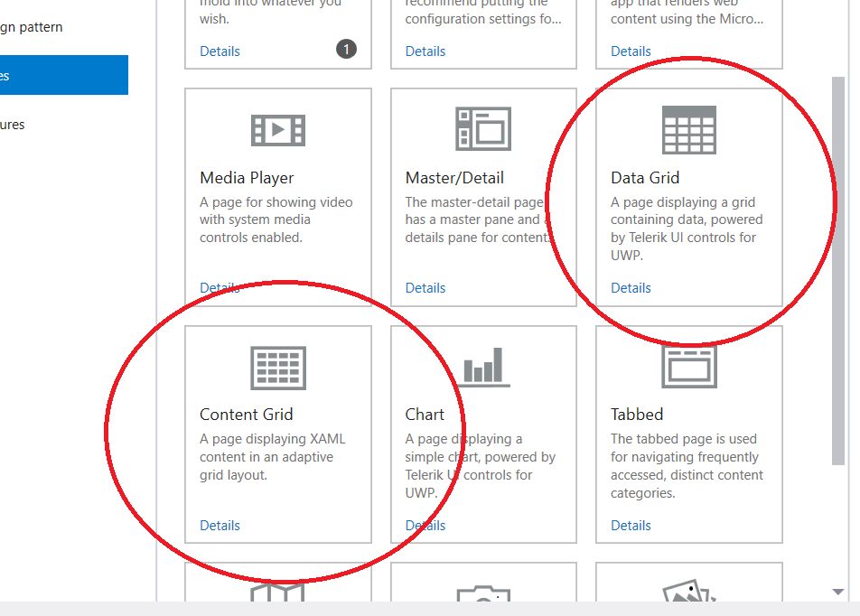Select the highlighted blue sidebar step
This screenshot has width=860, height=616.
click(x=64, y=75)
